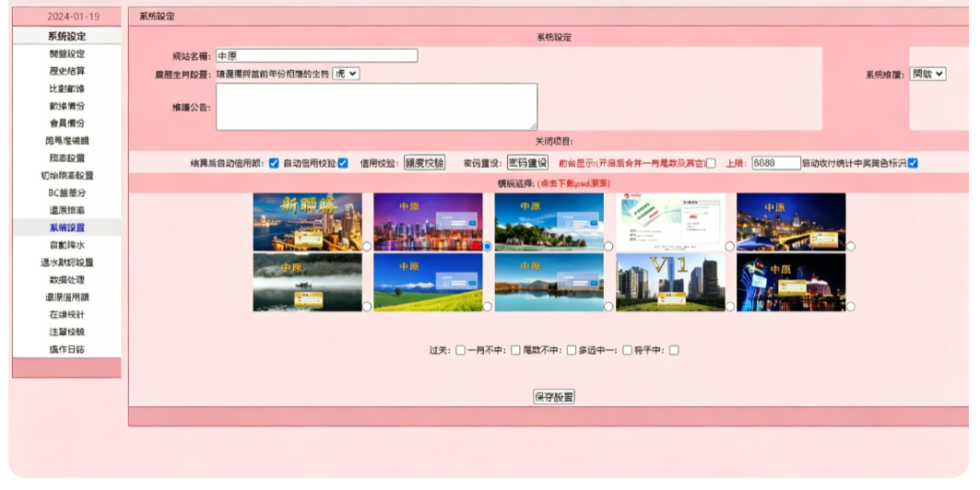Toggle the yellow winning mark checkbox

913,163
